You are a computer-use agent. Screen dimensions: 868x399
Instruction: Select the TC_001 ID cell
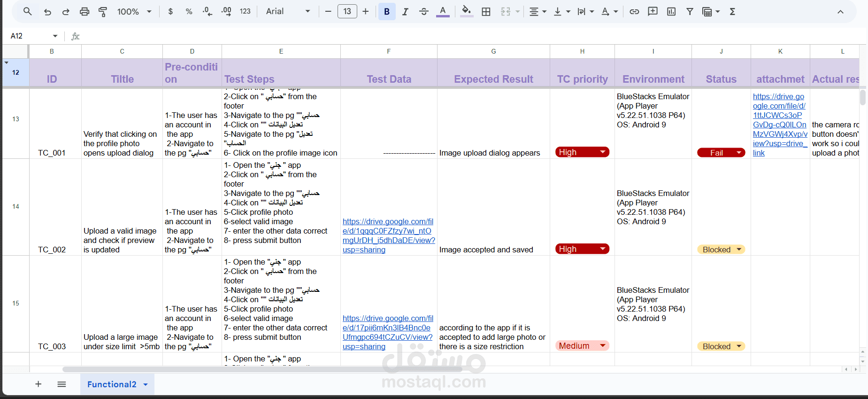click(x=55, y=124)
